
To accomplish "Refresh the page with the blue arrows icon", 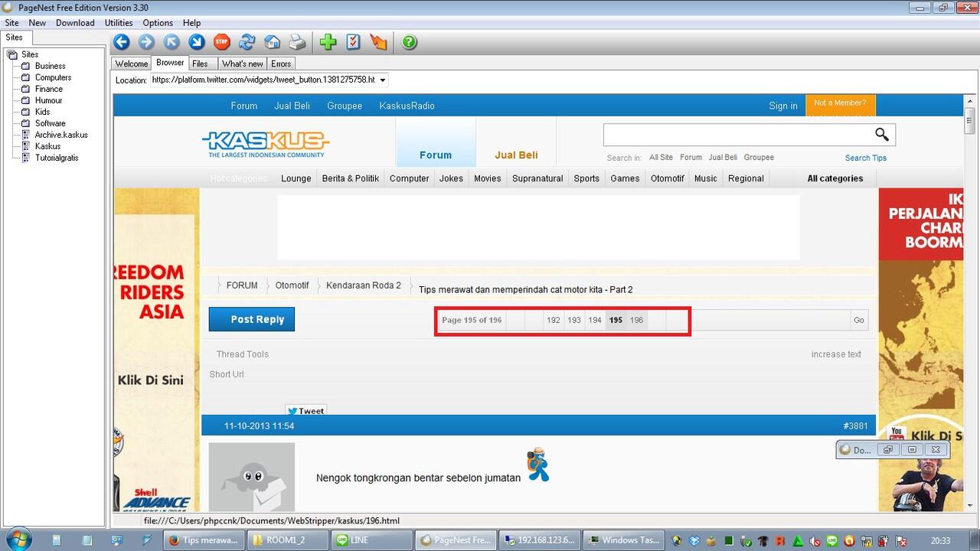I will point(247,42).
